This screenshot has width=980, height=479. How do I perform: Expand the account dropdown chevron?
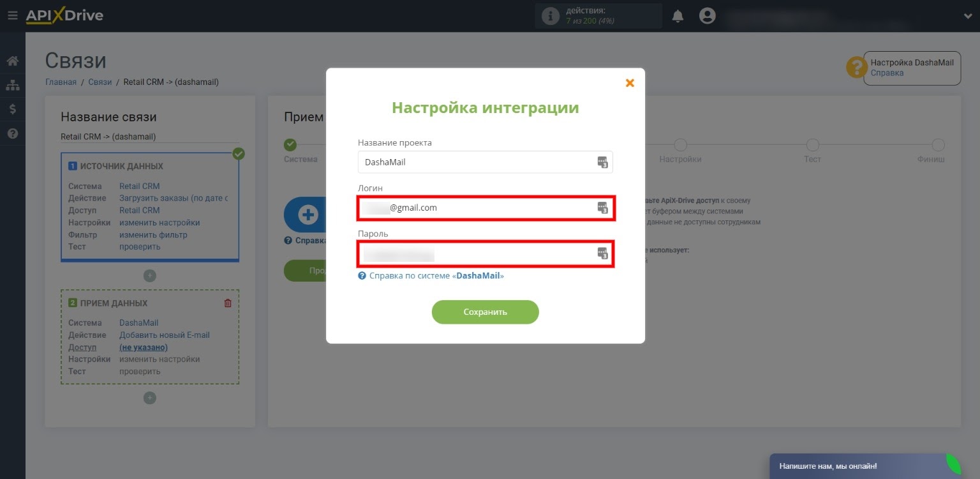pos(967,17)
